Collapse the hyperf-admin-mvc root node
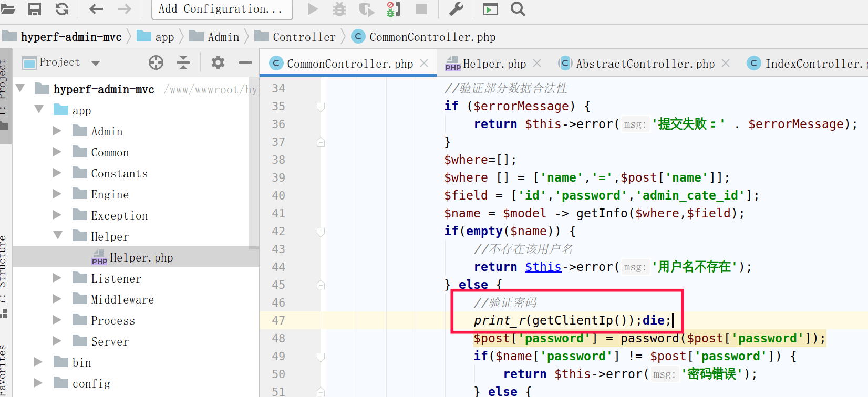Image resolution: width=868 pixels, height=397 pixels. (x=20, y=88)
